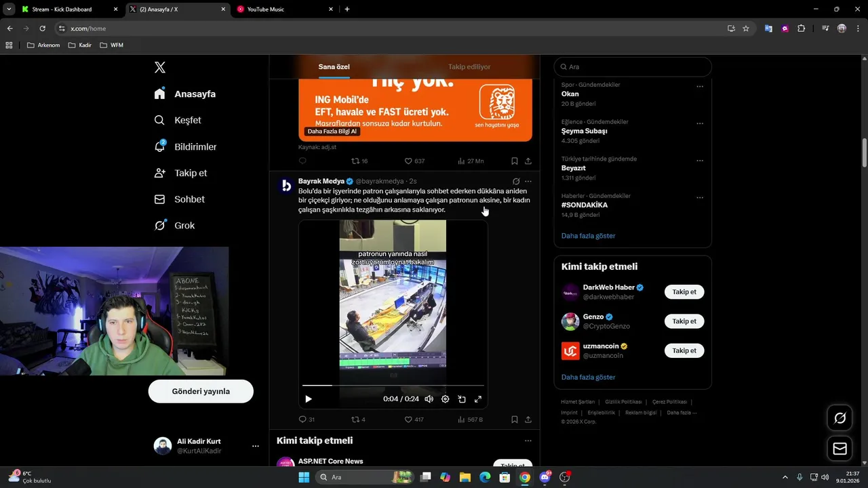The height and width of the screenshot is (488, 868).
Task: Click the Ara search field on X
Action: (x=633, y=67)
